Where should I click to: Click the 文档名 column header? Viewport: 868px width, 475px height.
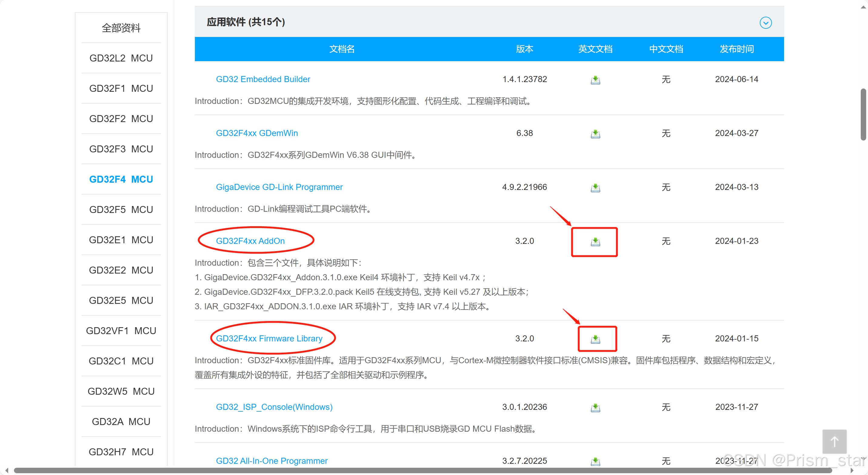coord(342,49)
